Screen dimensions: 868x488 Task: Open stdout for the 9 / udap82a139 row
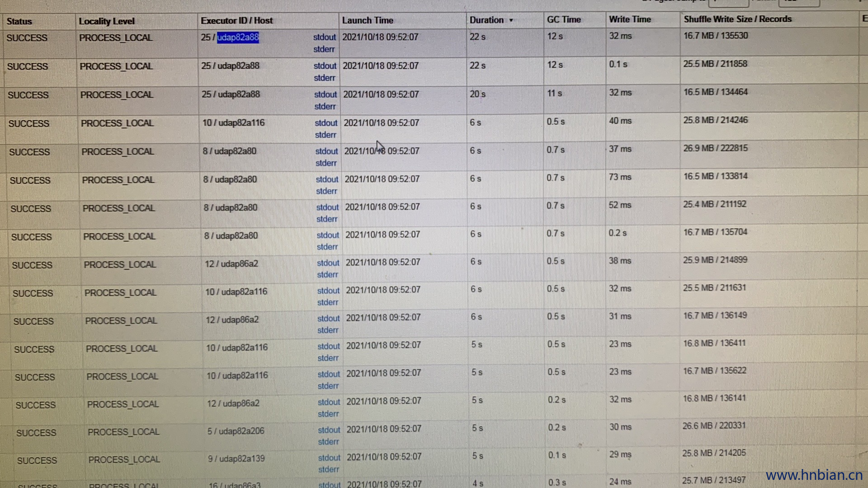tap(329, 458)
